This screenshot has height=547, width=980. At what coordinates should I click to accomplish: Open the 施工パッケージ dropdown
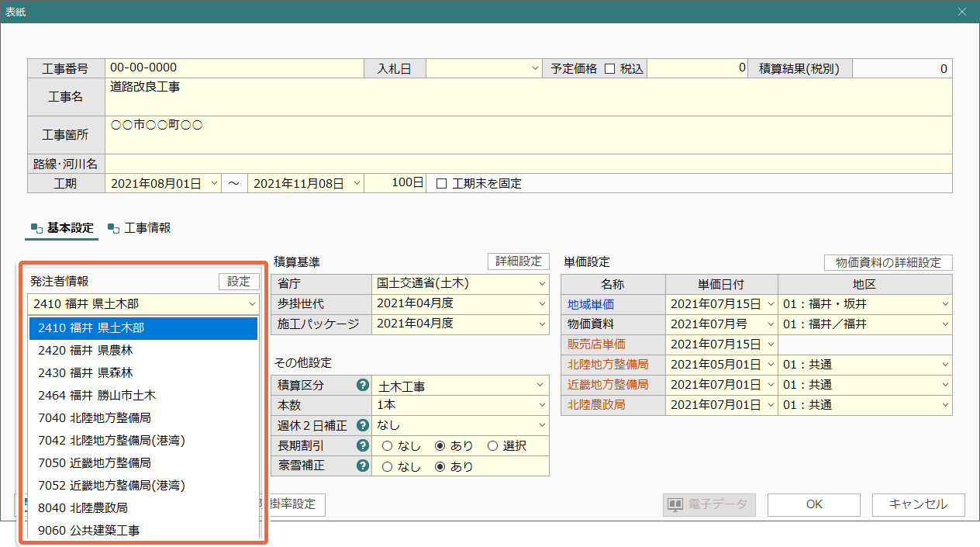pyautogui.click(x=541, y=324)
